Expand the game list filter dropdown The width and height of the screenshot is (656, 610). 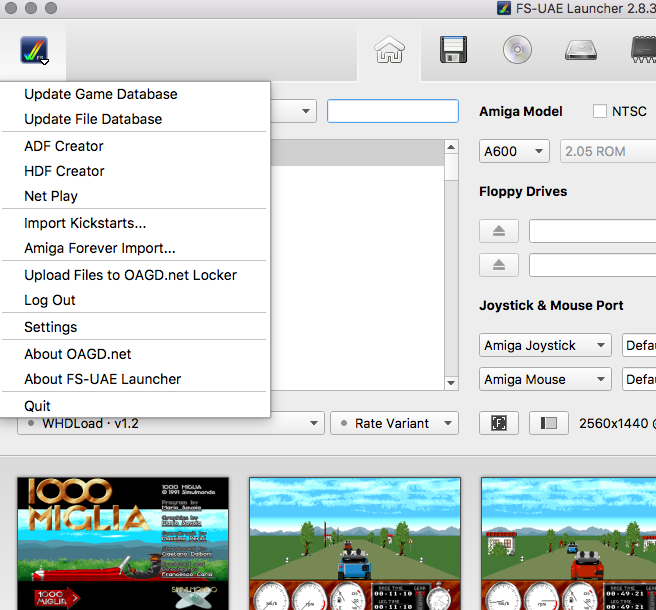pos(305,111)
